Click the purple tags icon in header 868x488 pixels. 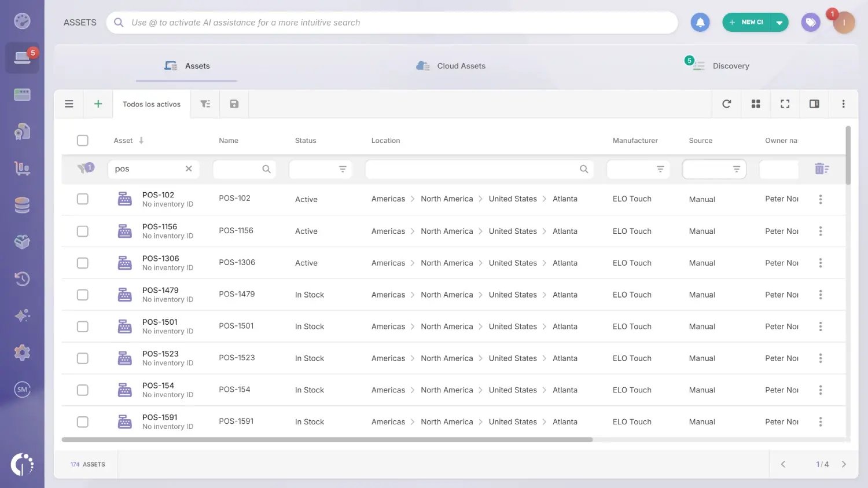click(811, 23)
